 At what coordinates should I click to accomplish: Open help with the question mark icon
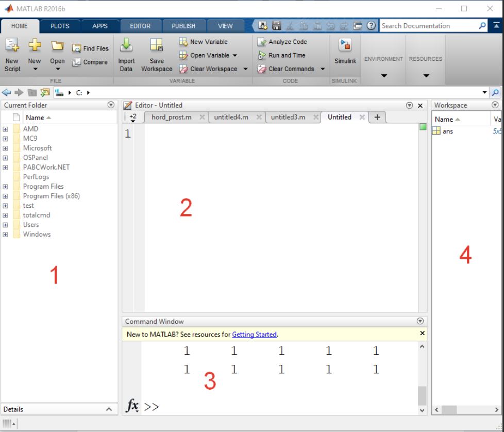371,26
